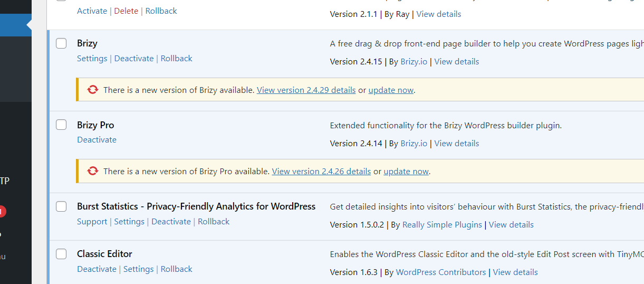Tick the Brizy Pro plugin checkbox
The width and height of the screenshot is (644, 284).
[61, 125]
